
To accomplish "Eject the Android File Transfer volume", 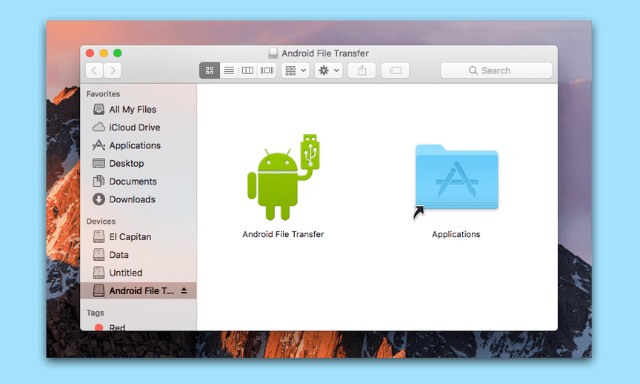I will coord(184,291).
